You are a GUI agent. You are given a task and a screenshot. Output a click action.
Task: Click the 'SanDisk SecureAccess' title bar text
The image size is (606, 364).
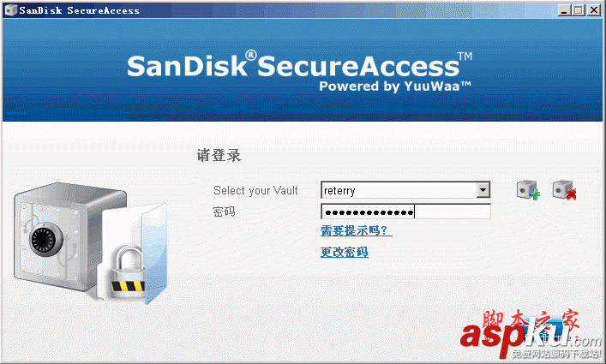pyautogui.click(x=79, y=9)
